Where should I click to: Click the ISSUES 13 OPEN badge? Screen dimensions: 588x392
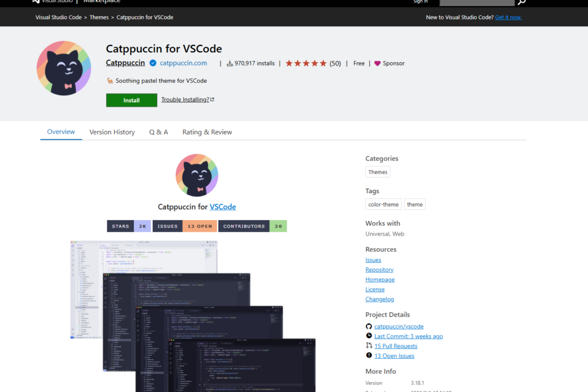click(184, 226)
